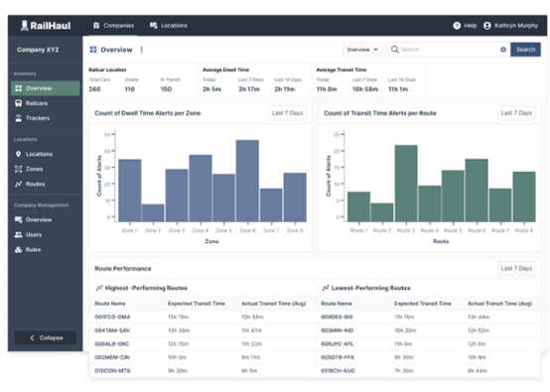Click the Locations icon in top navigation
This screenshot has width=550, height=392.
point(153,26)
